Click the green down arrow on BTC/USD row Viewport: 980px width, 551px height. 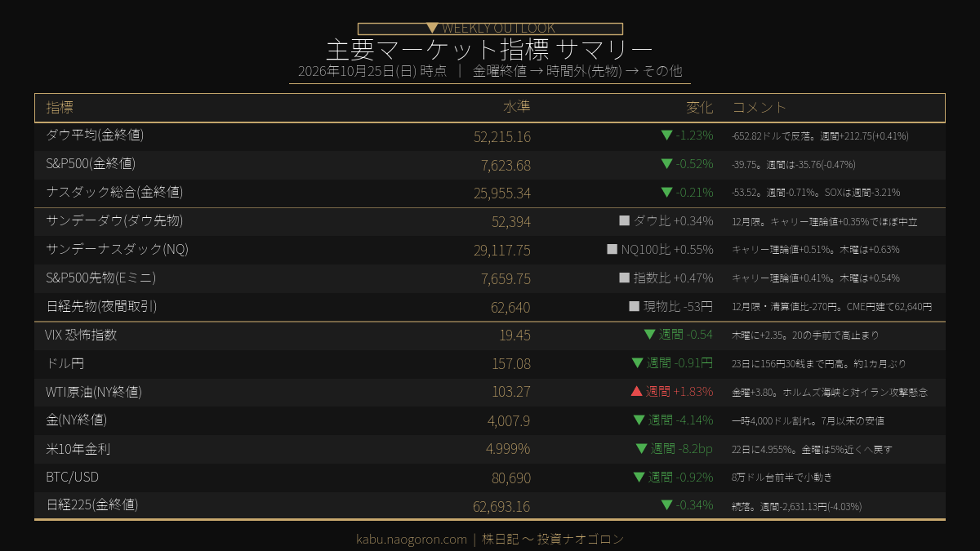639,478
